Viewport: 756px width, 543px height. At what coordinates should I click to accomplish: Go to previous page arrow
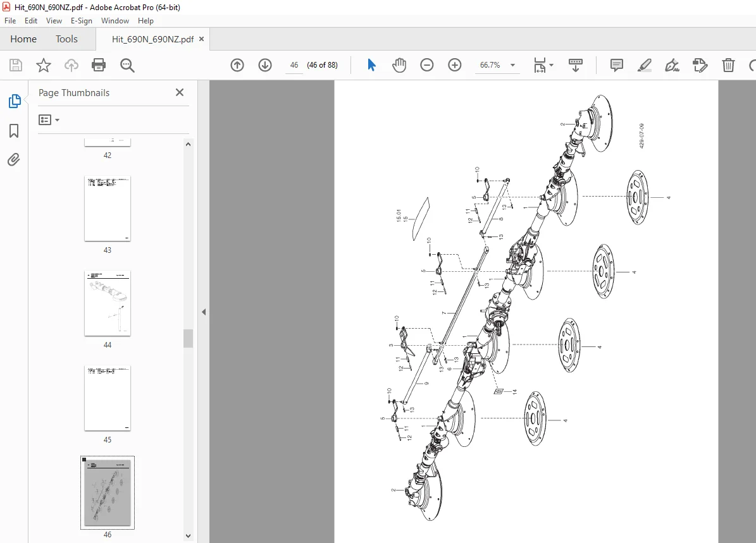[x=237, y=65]
